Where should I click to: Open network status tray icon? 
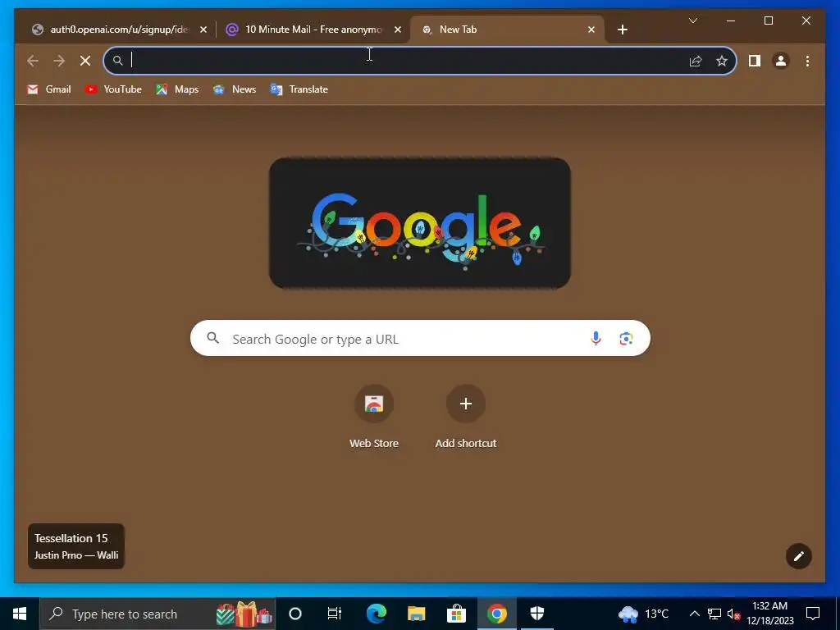[714, 614]
